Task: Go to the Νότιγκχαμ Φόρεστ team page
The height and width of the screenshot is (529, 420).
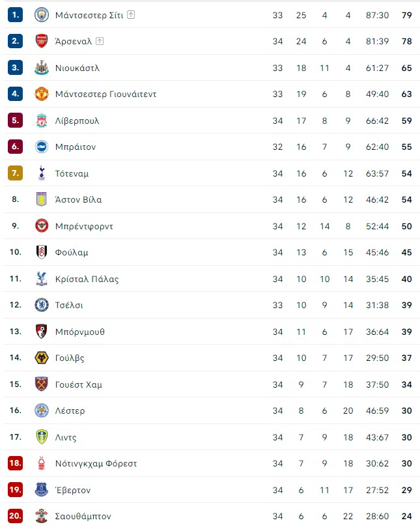Action: click(96, 463)
